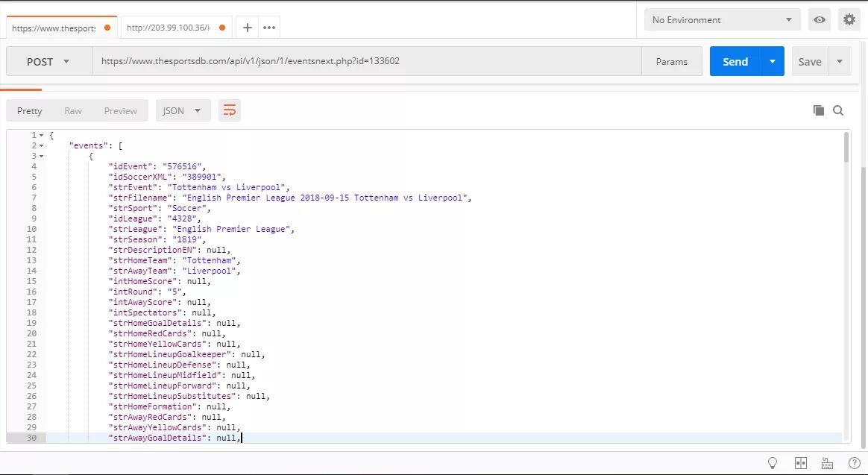Open the JSON format dropdown
This screenshot has height=475, width=868.
click(183, 110)
